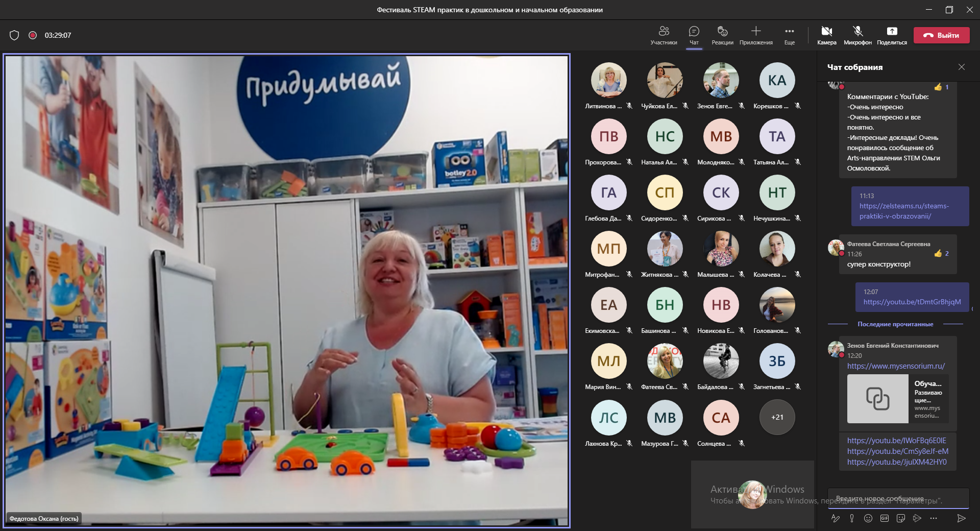The image size is (980, 531).
Task: Open the GIF picker in chat
Action: [885, 518]
